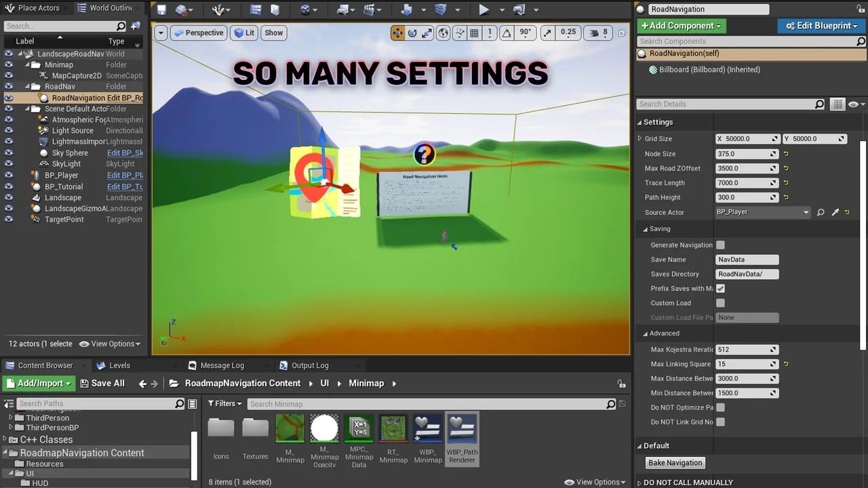
Task: Uncheck the Prefix Saves with Map checkbox
Action: pos(720,288)
